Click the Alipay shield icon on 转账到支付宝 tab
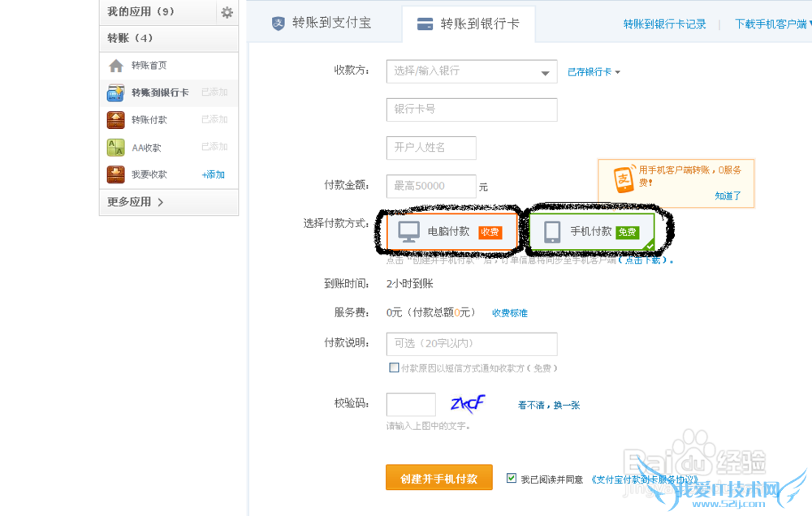The image size is (812, 516). [278, 24]
